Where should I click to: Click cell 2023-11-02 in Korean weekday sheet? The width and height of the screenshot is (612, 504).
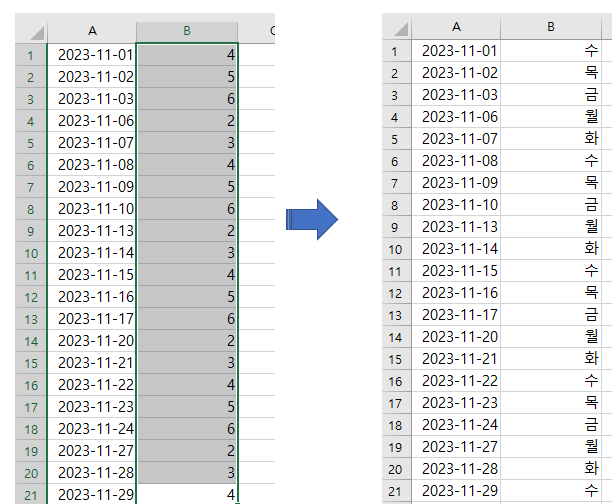(456, 73)
